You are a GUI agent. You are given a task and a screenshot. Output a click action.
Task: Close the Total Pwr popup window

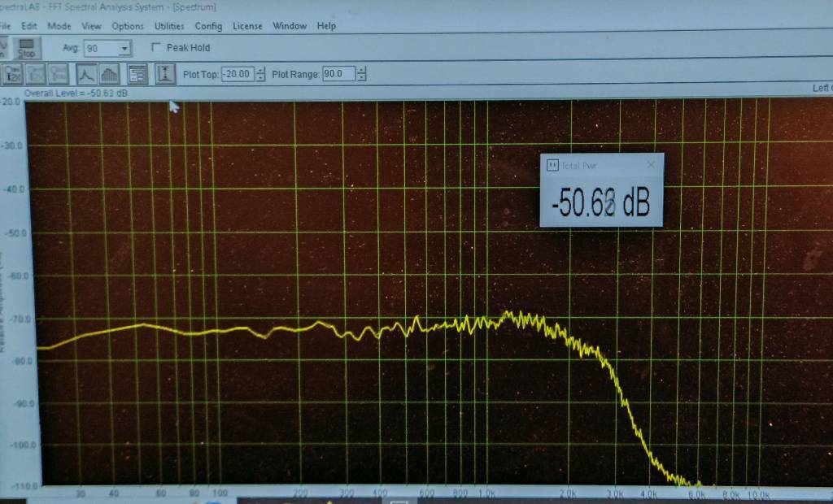pyautogui.click(x=650, y=165)
